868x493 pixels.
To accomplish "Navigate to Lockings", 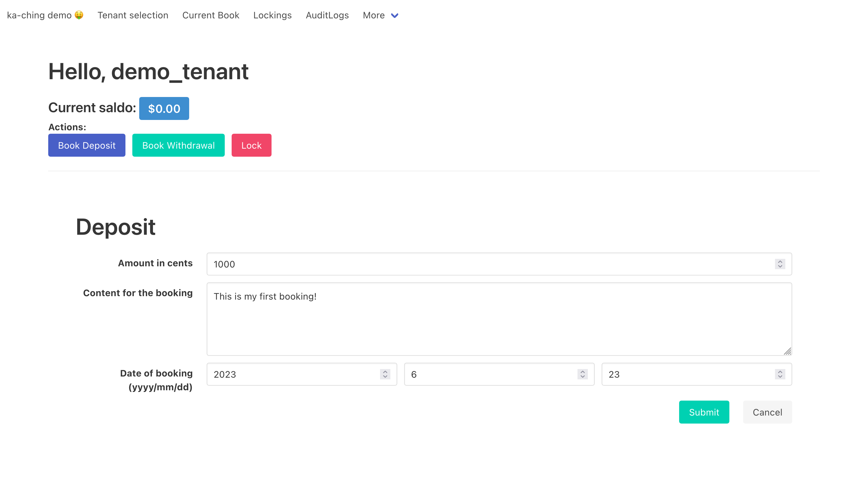I will point(272,15).
